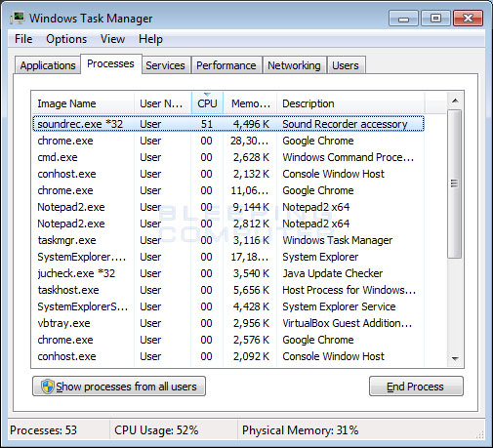Select Notepad2.exe using 9,144 K memory
This screenshot has height=448, width=493.
click(228, 207)
